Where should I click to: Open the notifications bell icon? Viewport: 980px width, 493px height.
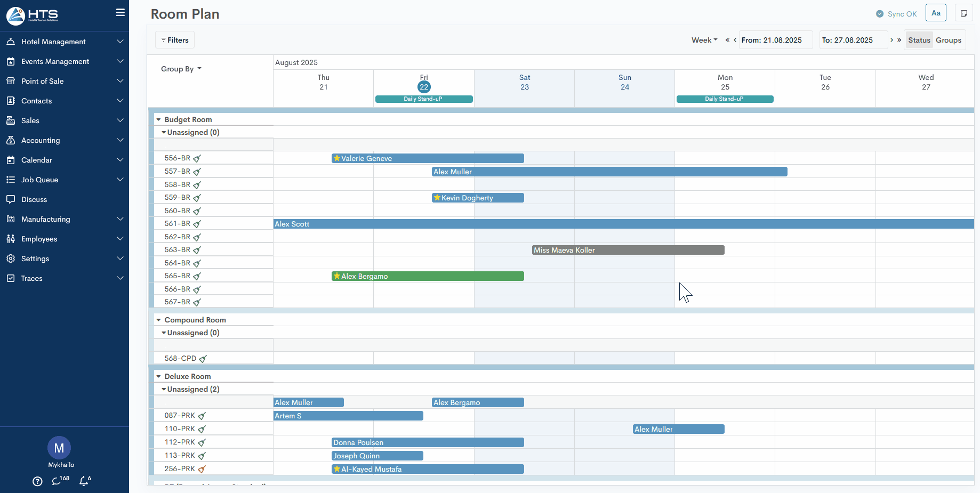click(x=84, y=481)
